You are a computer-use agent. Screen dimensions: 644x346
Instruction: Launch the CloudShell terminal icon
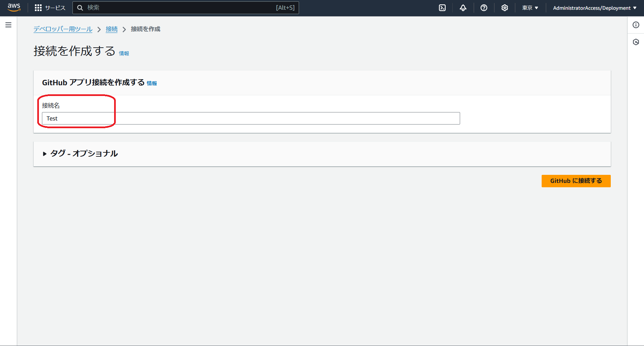point(442,8)
